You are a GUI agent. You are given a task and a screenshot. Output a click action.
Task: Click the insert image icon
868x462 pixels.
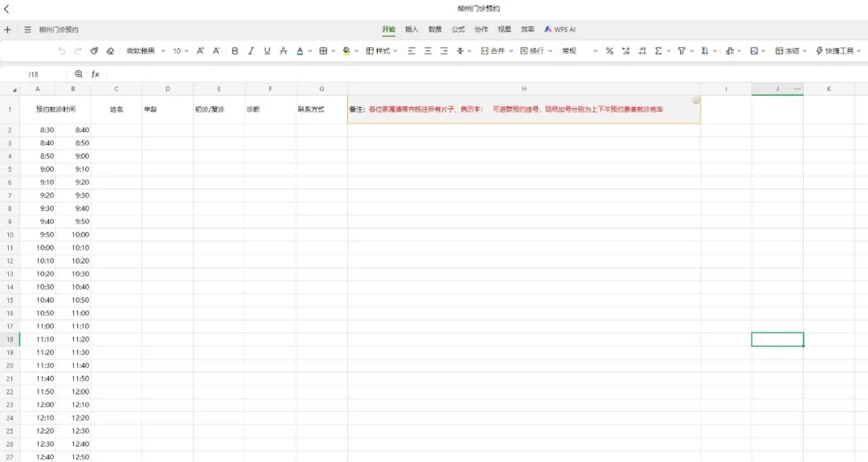pyautogui.click(x=754, y=51)
